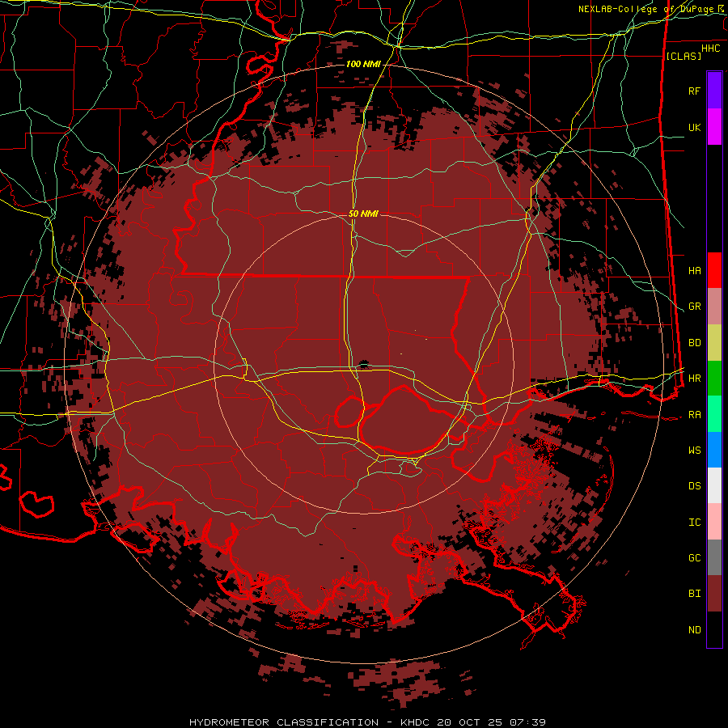Click the WS legend label
The width and height of the screenshot is (728, 728).
(x=695, y=451)
